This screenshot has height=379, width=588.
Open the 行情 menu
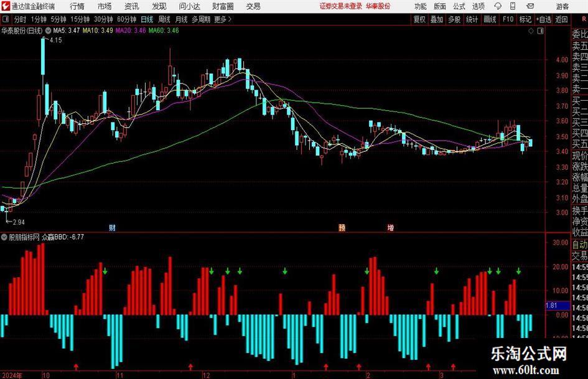tap(77, 6)
